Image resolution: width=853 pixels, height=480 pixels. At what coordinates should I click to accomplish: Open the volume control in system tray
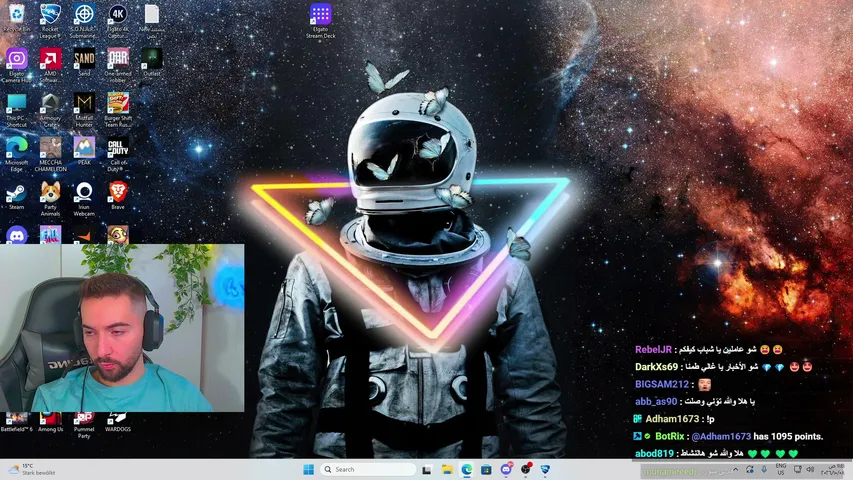click(x=810, y=469)
